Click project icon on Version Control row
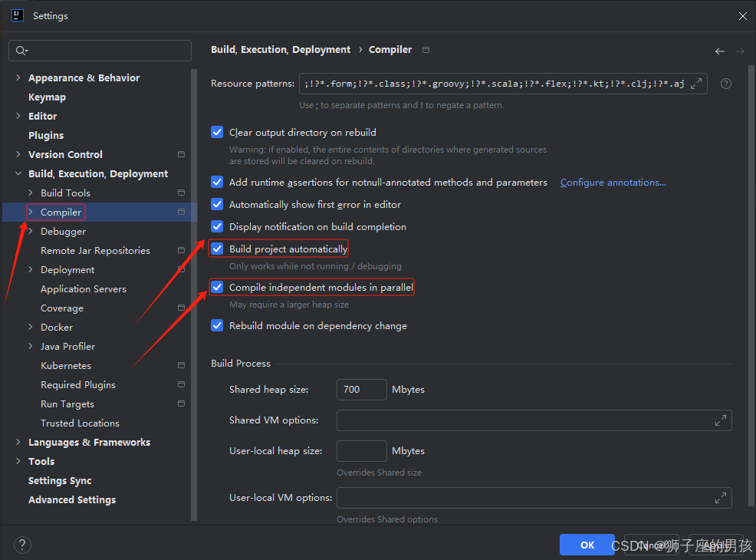756x560 pixels. click(x=181, y=154)
